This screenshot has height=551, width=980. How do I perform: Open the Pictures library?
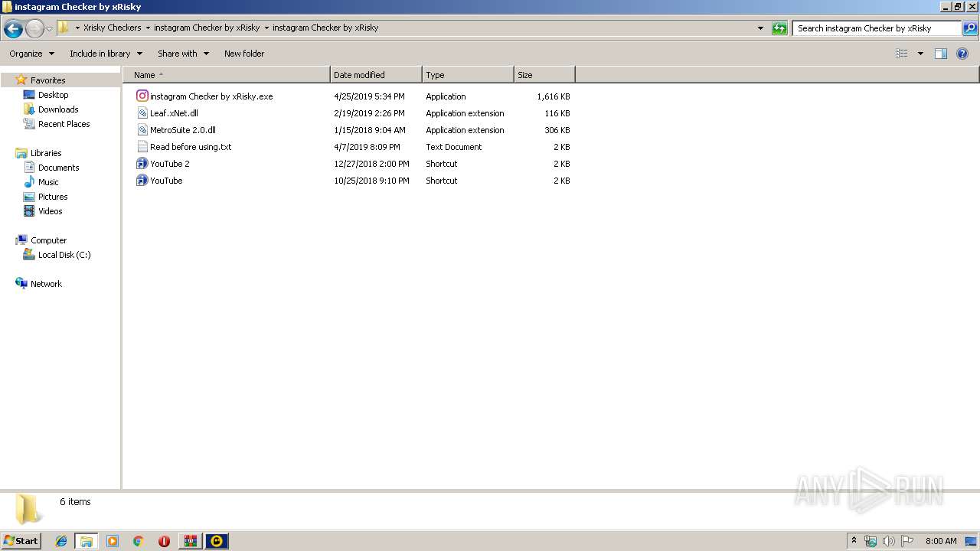[x=53, y=197]
